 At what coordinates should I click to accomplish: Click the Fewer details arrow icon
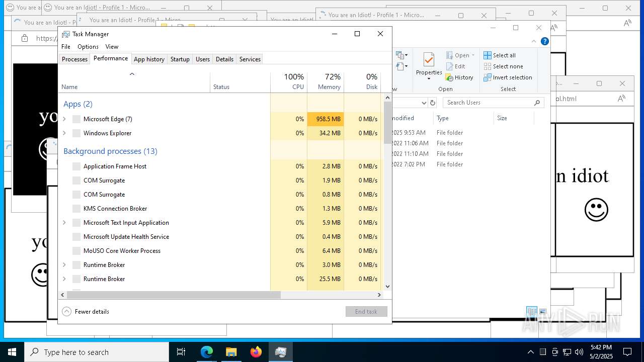(x=66, y=311)
